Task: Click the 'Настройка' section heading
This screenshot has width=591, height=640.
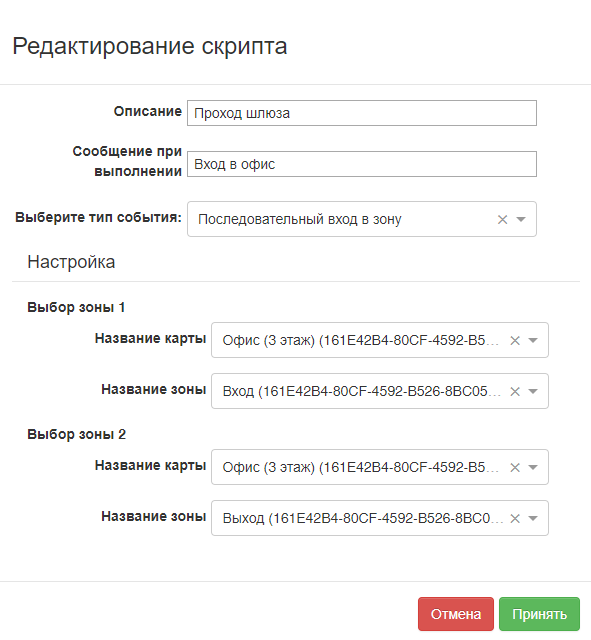Action: click(71, 262)
